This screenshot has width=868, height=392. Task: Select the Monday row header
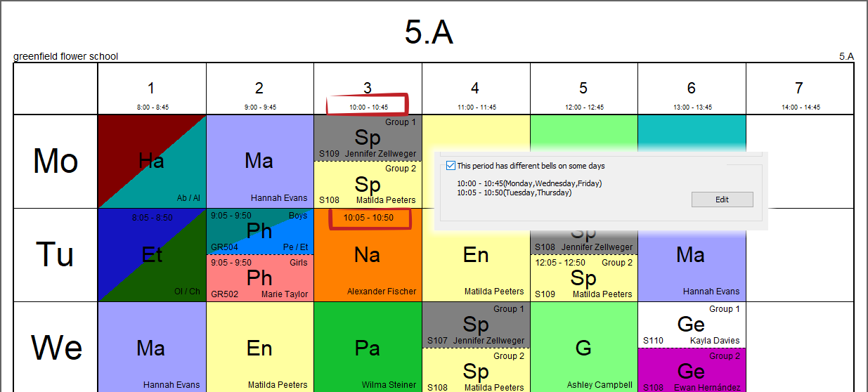click(56, 162)
